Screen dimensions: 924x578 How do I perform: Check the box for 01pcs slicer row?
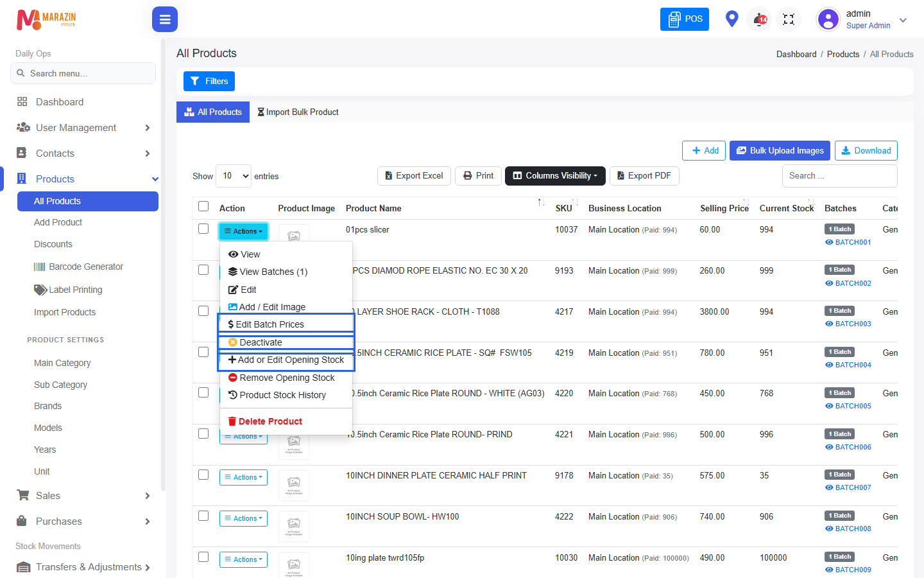[x=203, y=229]
